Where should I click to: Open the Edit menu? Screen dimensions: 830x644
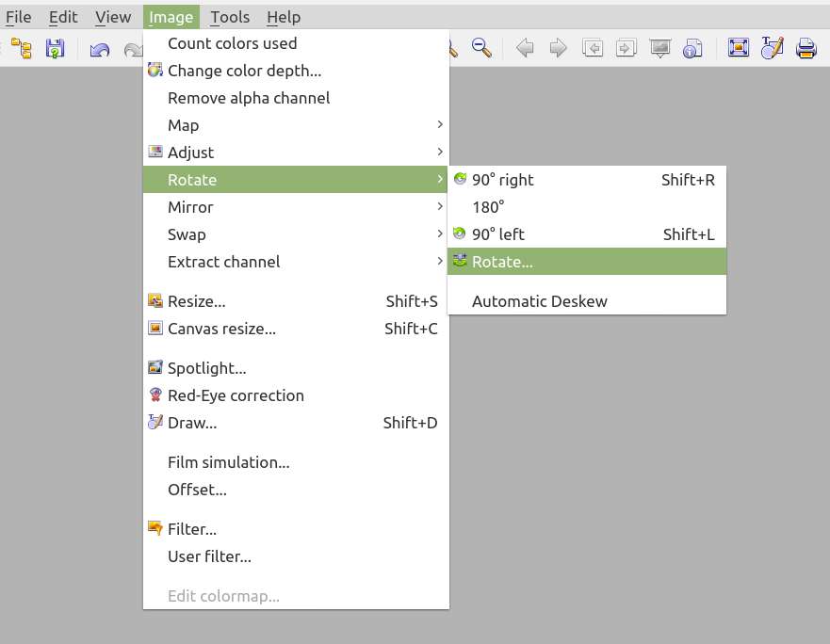pyautogui.click(x=63, y=17)
